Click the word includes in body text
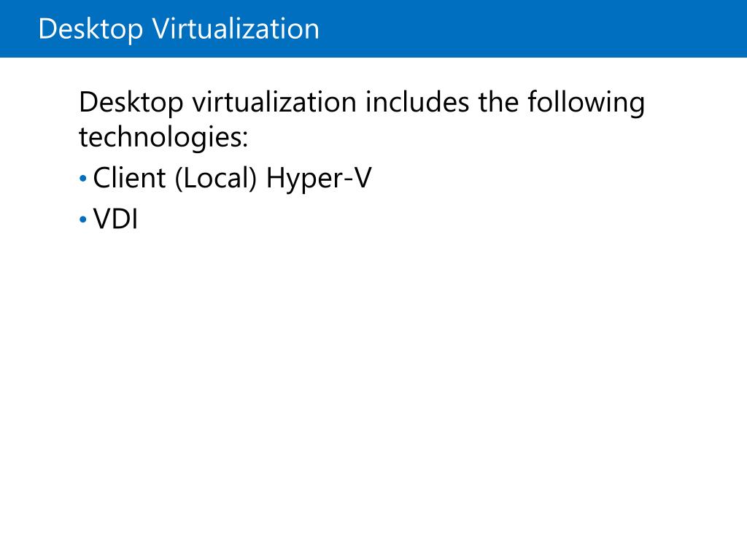Image resolution: width=747 pixels, height=560 pixels. tap(417, 102)
